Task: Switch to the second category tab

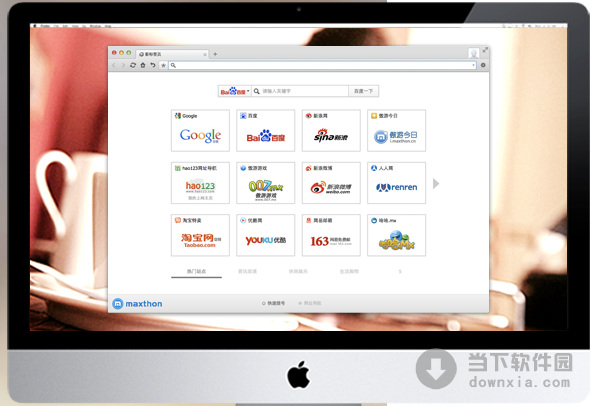Action: pyautogui.click(x=247, y=271)
